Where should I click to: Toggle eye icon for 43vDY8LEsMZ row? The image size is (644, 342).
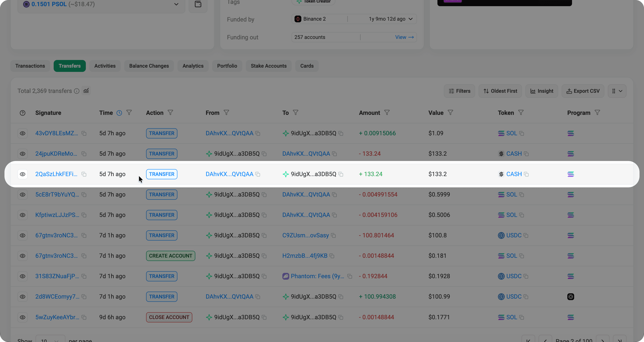(23, 133)
